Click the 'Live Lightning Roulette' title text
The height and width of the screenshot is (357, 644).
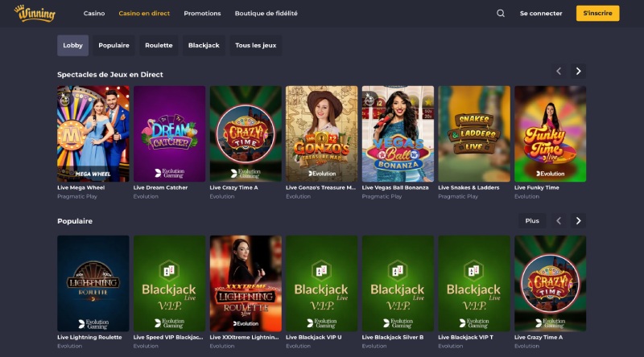click(89, 338)
